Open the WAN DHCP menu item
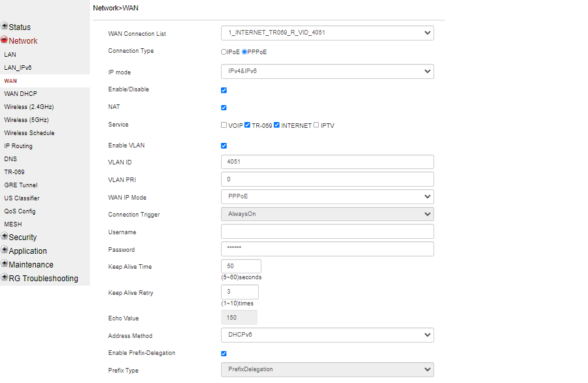The width and height of the screenshot is (588, 383). coord(20,94)
